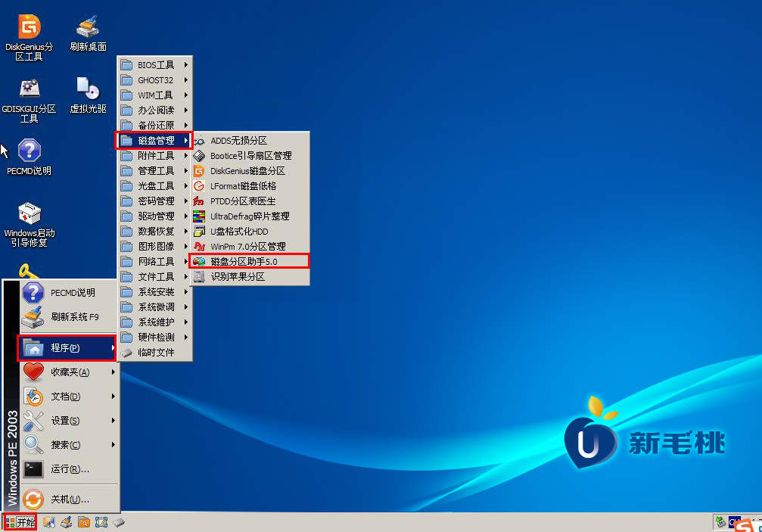Image resolution: width=762 pixels, height=532 pixels.
Task: Open PECMD说明 in the start menu
Action: click(69, 292)
